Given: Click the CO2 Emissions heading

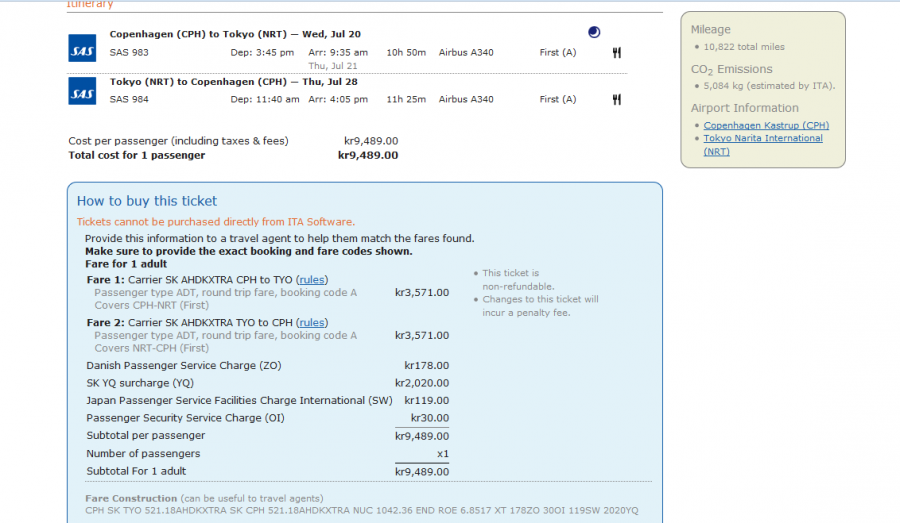Looking at the screenshot, I should pos(731,69).
